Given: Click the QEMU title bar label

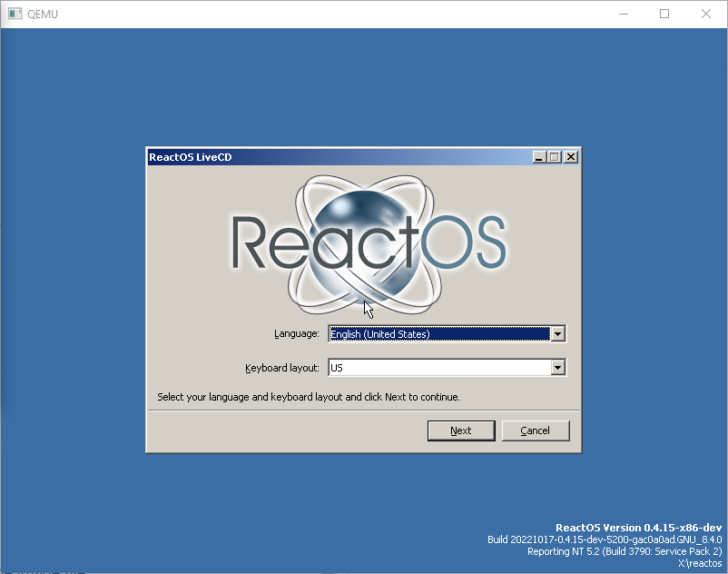Looking at the screenshot, I should tap(42, 14).
